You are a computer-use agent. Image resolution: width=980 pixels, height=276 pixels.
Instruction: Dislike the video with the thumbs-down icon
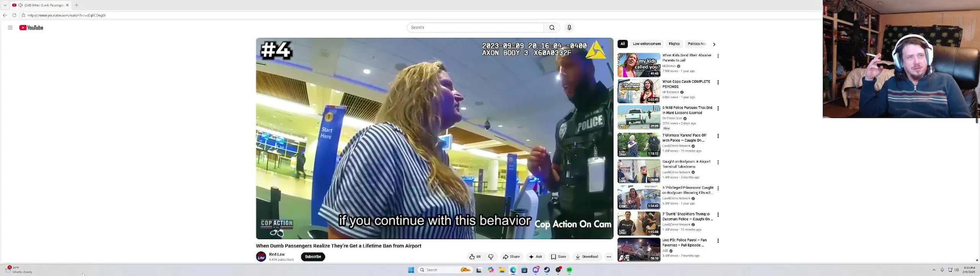[491, 257]
